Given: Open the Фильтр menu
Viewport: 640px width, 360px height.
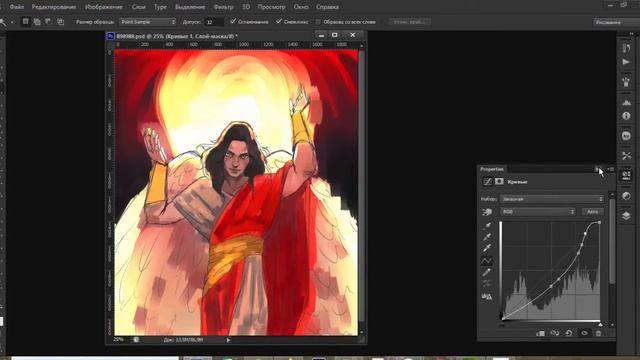Looking at the screenshot, I should [223, 7].
